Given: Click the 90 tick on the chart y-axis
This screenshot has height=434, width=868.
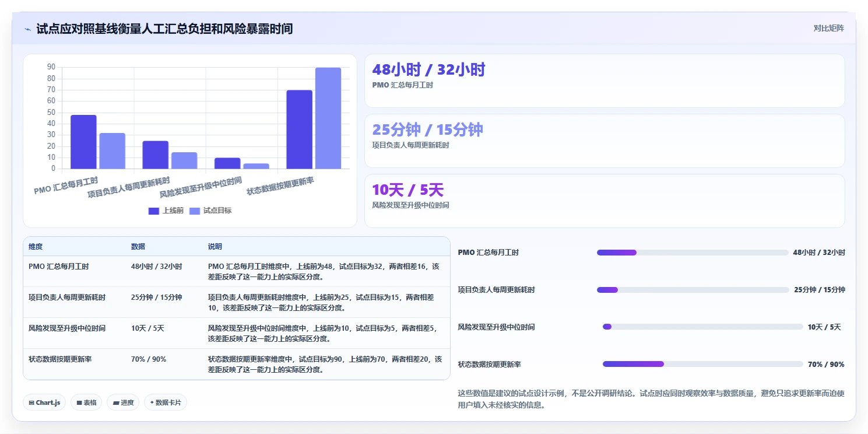Looking at the screenshot, I should pos(51,67).
